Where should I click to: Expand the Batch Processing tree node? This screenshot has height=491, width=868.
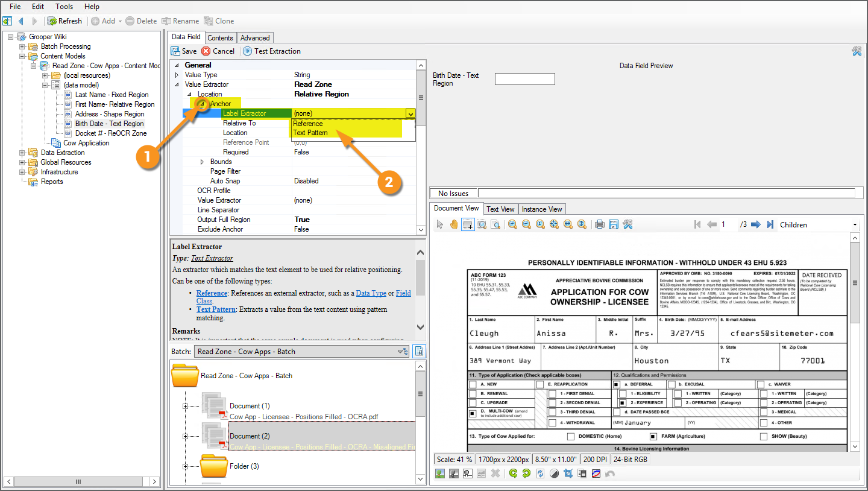click(x=22, y=46)
